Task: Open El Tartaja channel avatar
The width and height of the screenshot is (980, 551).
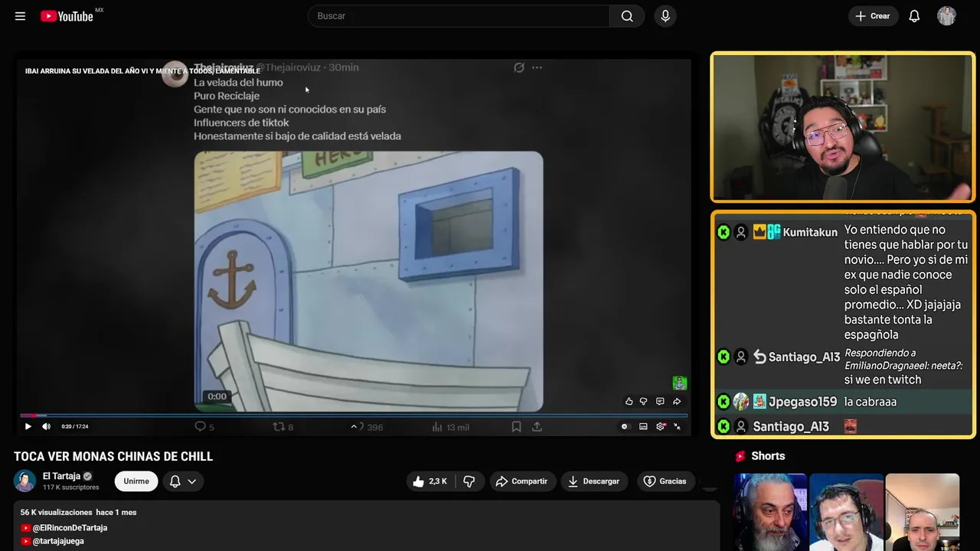Action: pos(24,481)
